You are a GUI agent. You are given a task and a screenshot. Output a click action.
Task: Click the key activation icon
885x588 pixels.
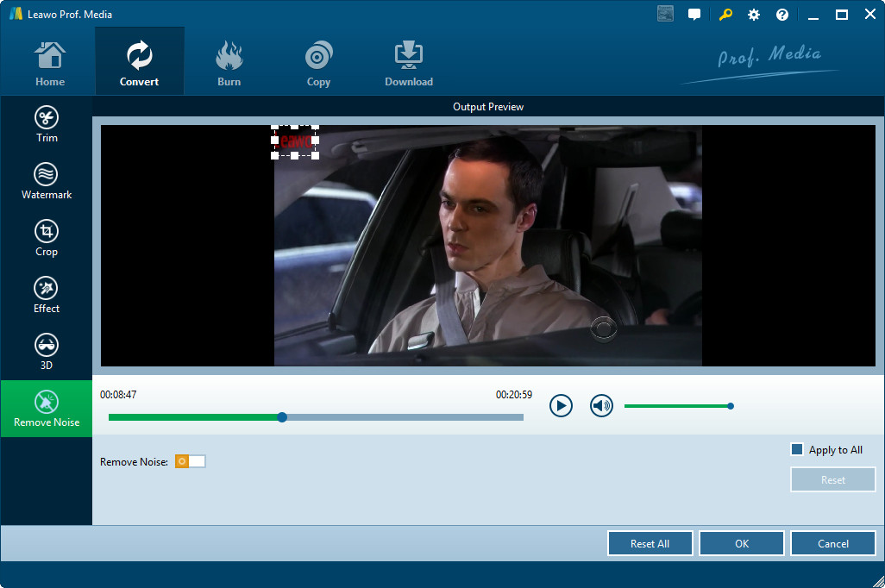pos(725,15)
